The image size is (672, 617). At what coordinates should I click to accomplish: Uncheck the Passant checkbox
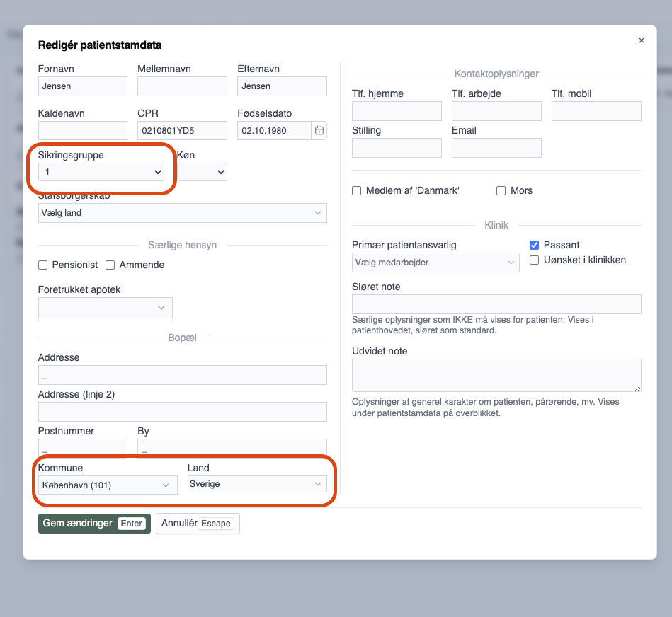point(535,246)
